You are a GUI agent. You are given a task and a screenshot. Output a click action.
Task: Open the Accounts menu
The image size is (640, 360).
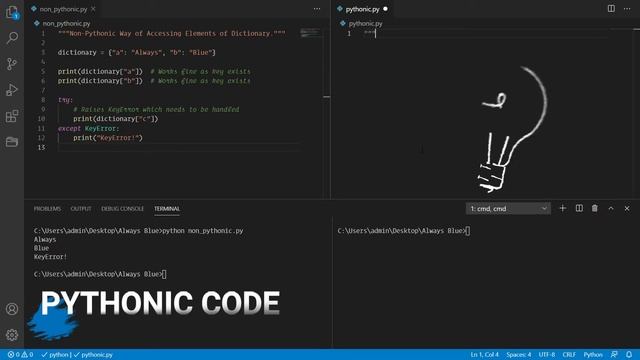pyautogui.click(x=12, y=309)
